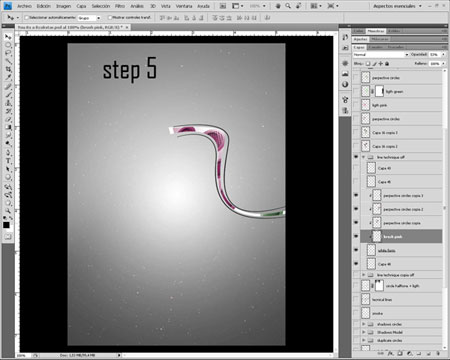This screenshot has width=450, height=360.
Task: Close the open document tab
Action: coord(127,27)
